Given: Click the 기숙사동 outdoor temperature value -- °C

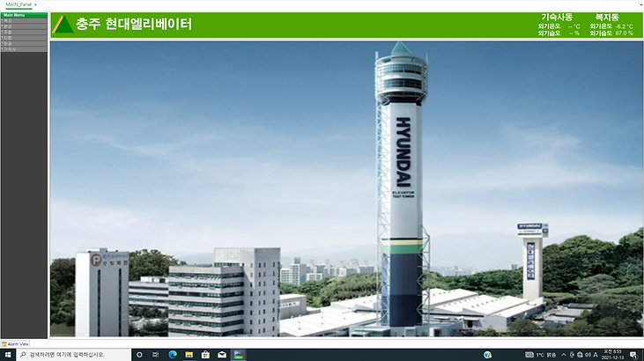Looking at the screenshot, I should pyautogui.click(x=574, y=26).
